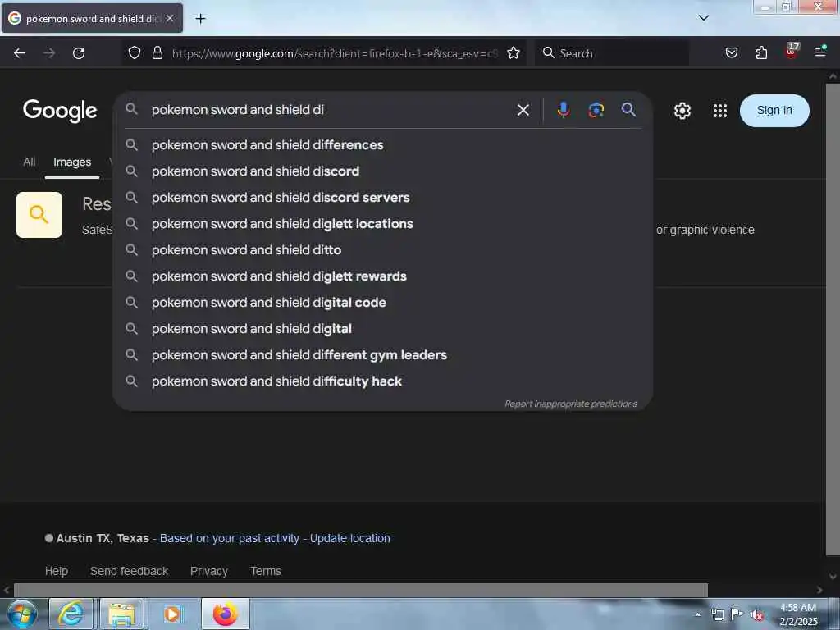The width and height of the screenshot is (840, 630).
Task: Open the Firefox extensions puzzle icon
Action: [761, 52]
